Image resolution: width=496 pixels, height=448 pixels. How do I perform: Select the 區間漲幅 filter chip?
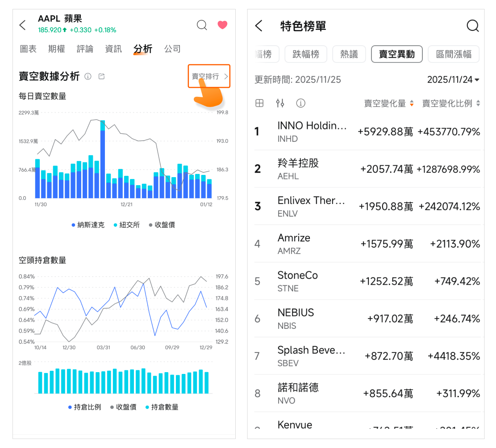coord(453,54)
